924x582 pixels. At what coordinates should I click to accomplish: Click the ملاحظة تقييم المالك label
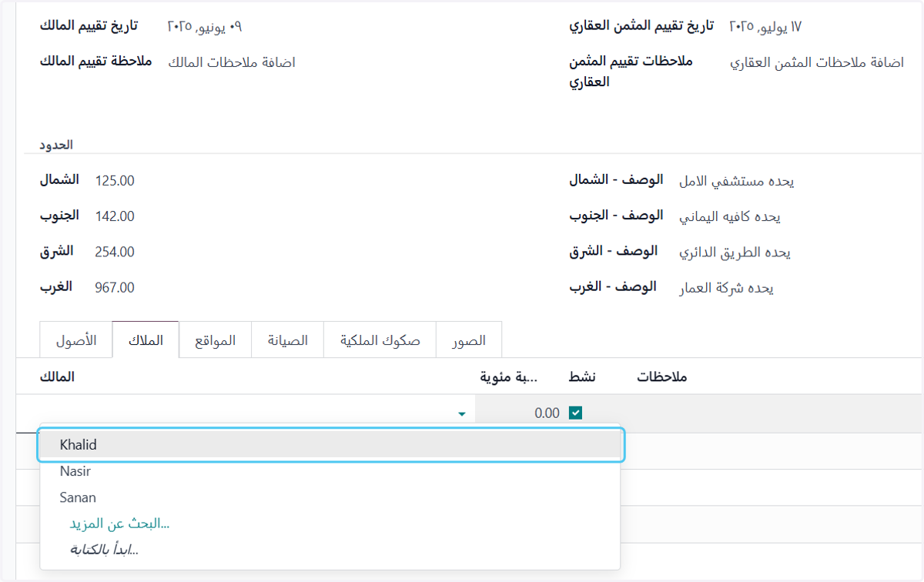click(x=96, y=61)
